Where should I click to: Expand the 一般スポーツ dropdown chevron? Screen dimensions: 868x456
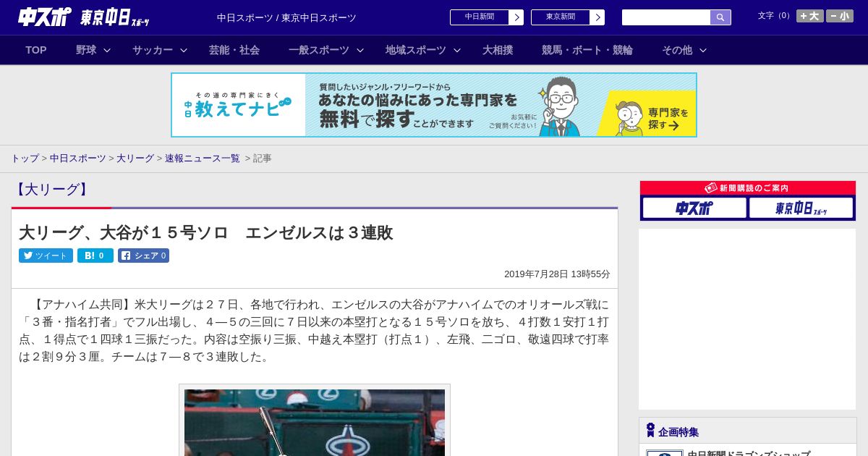pyautogui.click(x=360, y=50)
